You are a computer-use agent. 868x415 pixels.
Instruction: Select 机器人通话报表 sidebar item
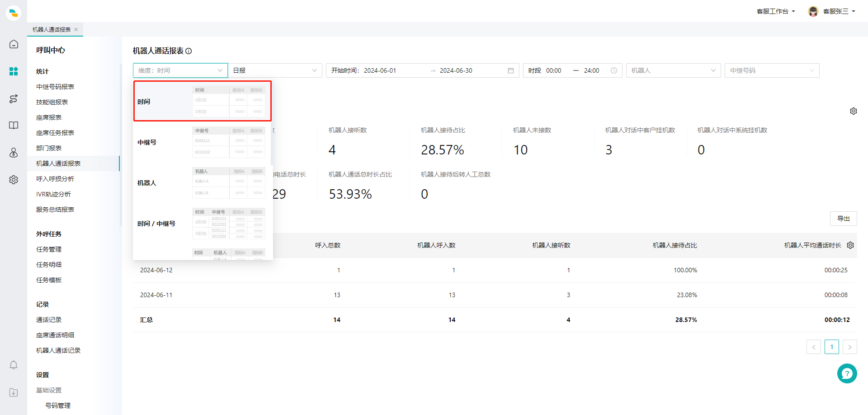(x=73, y=163)
